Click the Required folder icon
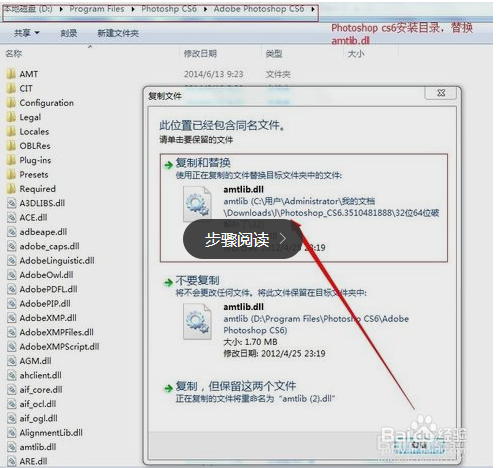Screen dimensions: 498x468 [x=11, y=189]
